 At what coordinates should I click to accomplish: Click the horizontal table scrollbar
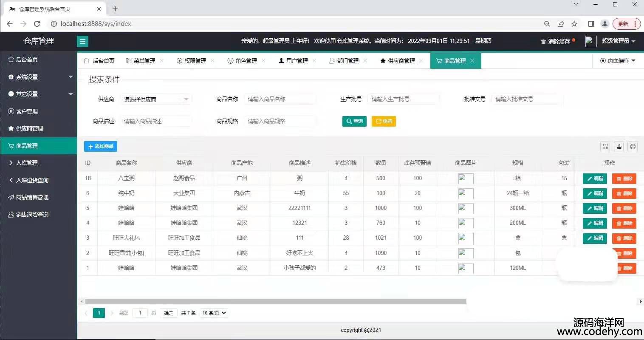276,301
